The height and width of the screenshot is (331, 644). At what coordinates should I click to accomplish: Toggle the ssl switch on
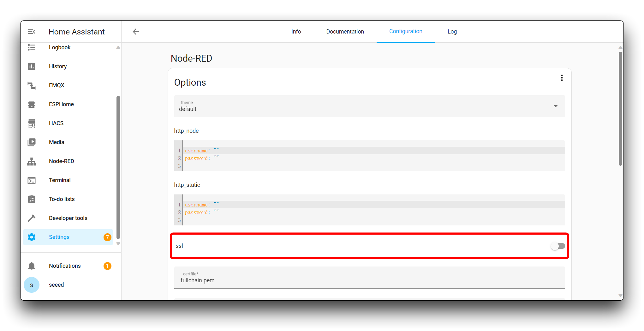pyautogui.click(x=558, y=246)
